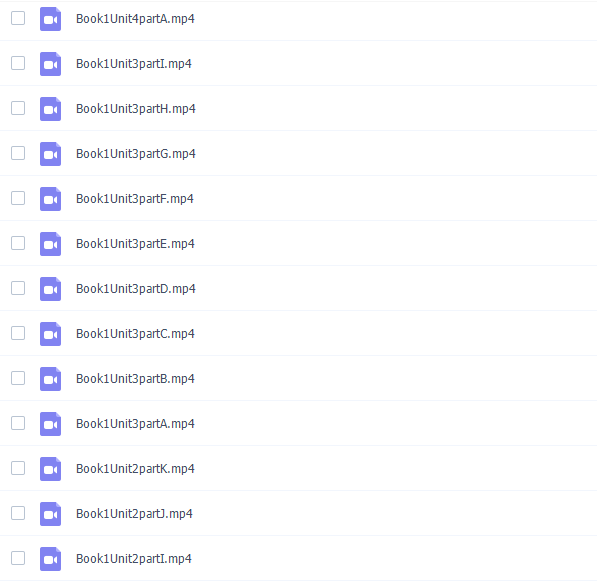Click video icon for Book1Unit3partB.mp4
The width and height of the screenshot is (597, 582).
50,379
